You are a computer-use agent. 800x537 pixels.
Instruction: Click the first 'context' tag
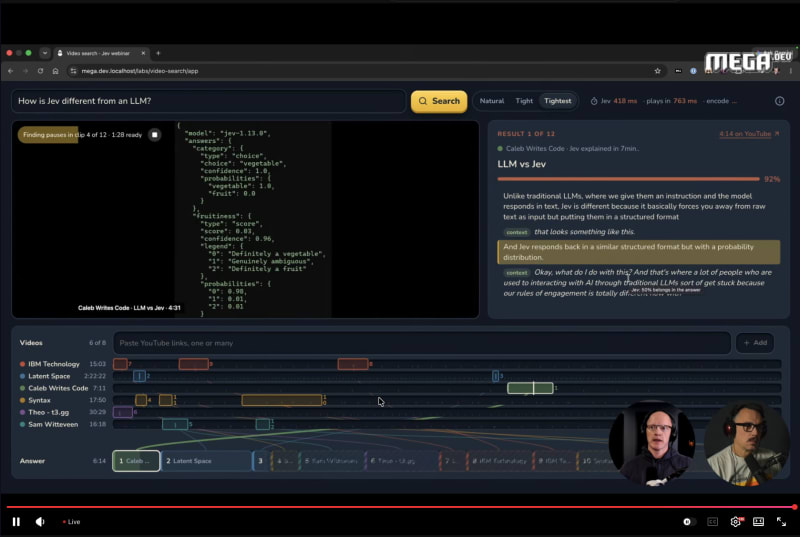click(x=517, y=232)
